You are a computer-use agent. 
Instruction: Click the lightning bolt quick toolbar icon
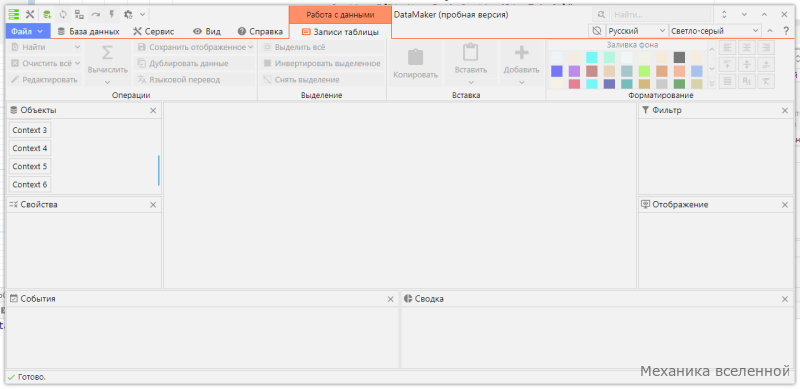point(111,14)
